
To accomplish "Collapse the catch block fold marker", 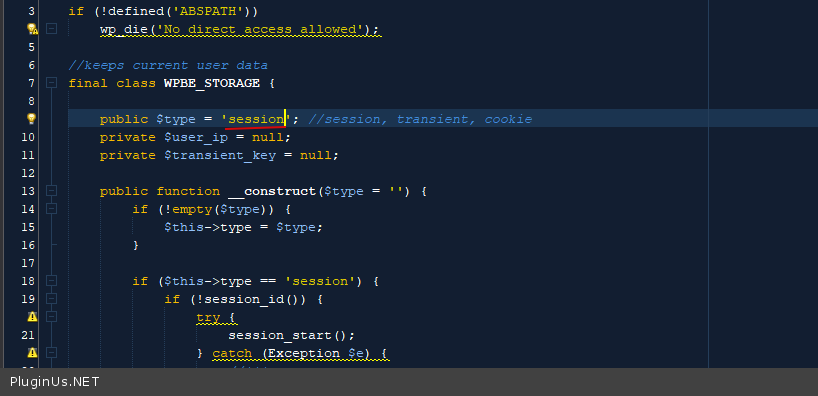I will point(51,353).
